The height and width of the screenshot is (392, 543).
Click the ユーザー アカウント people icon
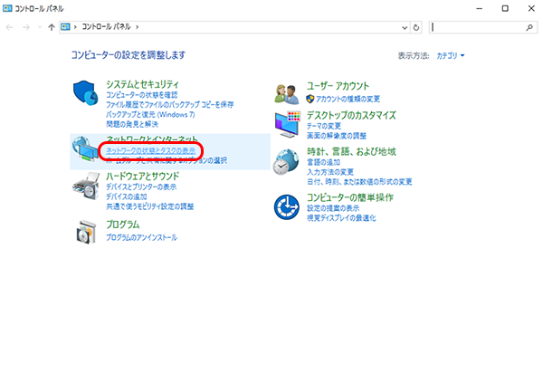287,92
